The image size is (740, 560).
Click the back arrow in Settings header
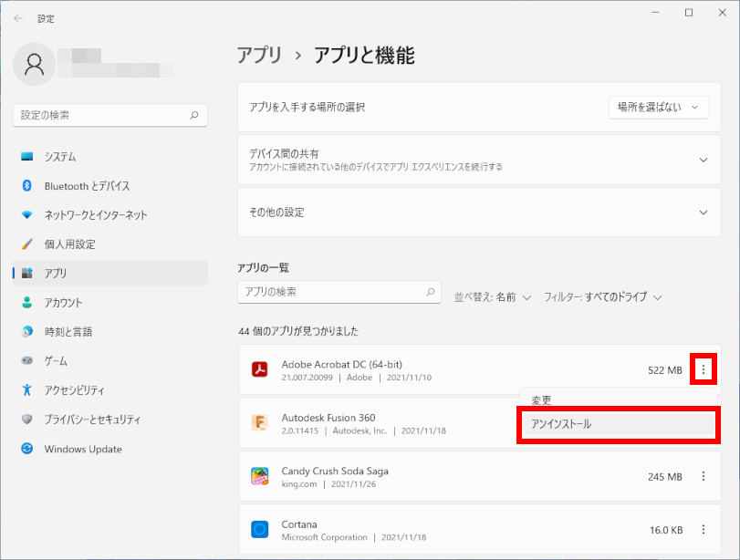click(x=18, y=18)
